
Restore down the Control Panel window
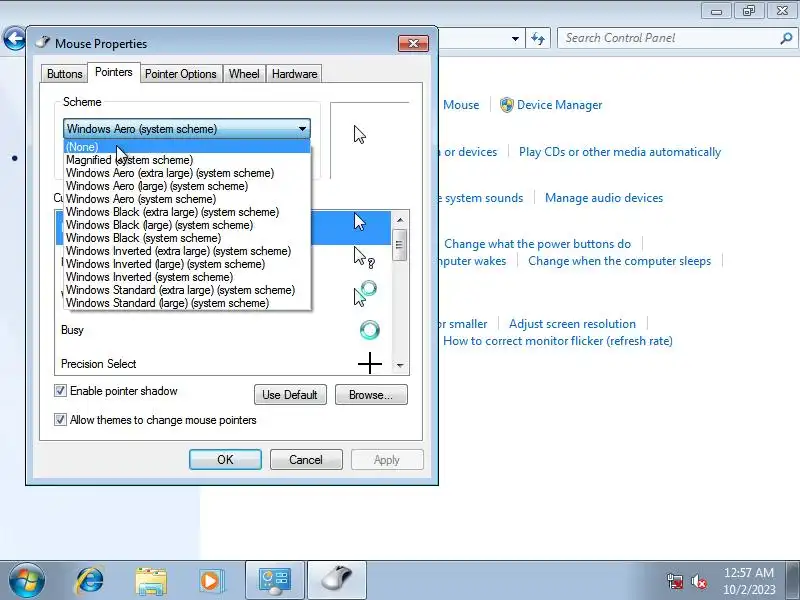[x=749, y=10]
